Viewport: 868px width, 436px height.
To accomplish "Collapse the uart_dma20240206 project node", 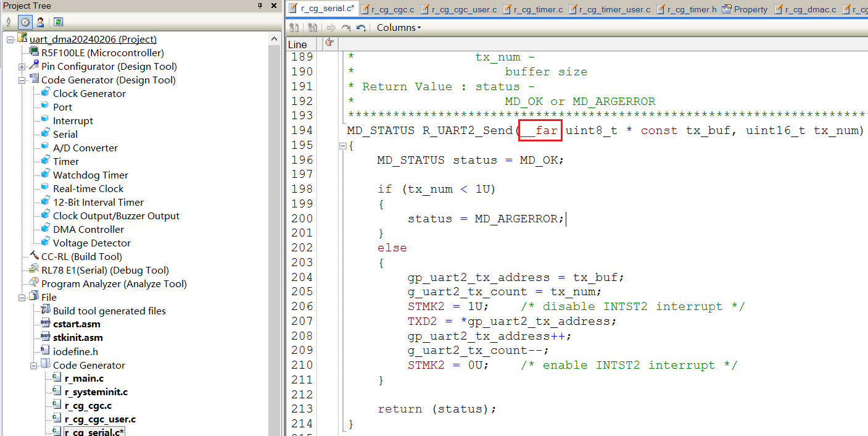I will click(10, 40).
